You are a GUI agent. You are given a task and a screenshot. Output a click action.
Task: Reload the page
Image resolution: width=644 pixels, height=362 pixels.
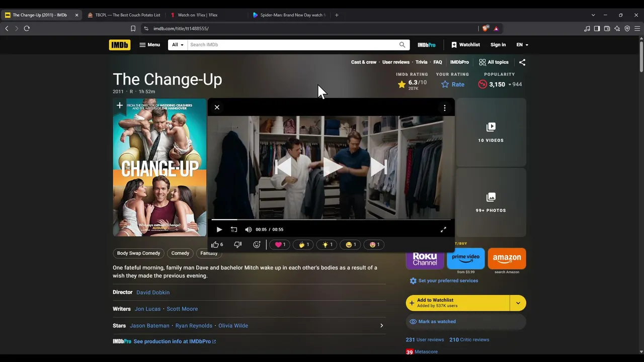[27, 29]
